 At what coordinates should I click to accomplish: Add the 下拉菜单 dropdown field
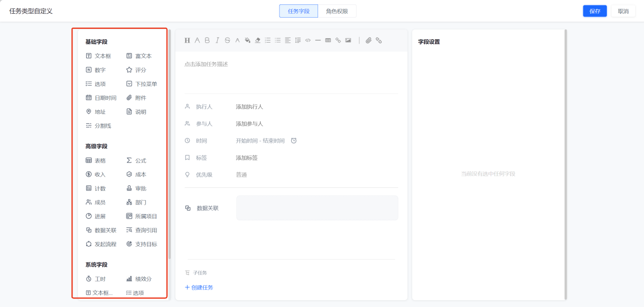[142, 84]
